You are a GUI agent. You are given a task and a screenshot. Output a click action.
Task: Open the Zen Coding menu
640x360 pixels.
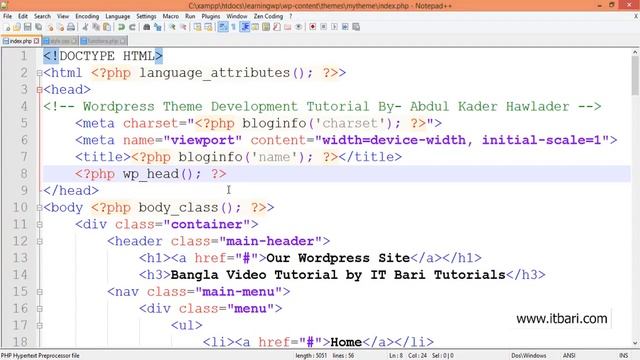pyautogui.click(x=268, y=16)
